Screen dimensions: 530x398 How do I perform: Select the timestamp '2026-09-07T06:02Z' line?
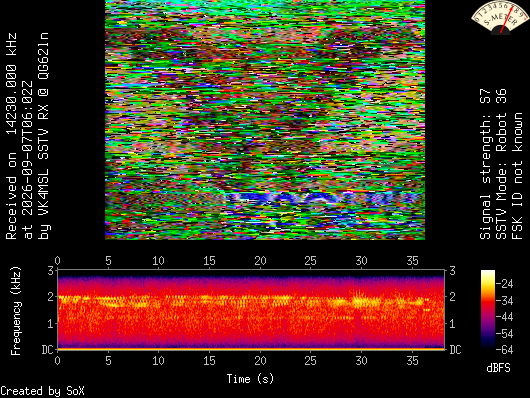[27, 160]
